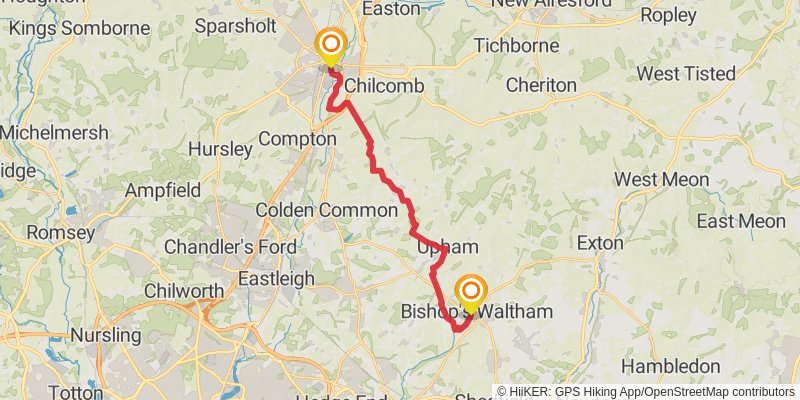Click the Hursley village label

220,149
